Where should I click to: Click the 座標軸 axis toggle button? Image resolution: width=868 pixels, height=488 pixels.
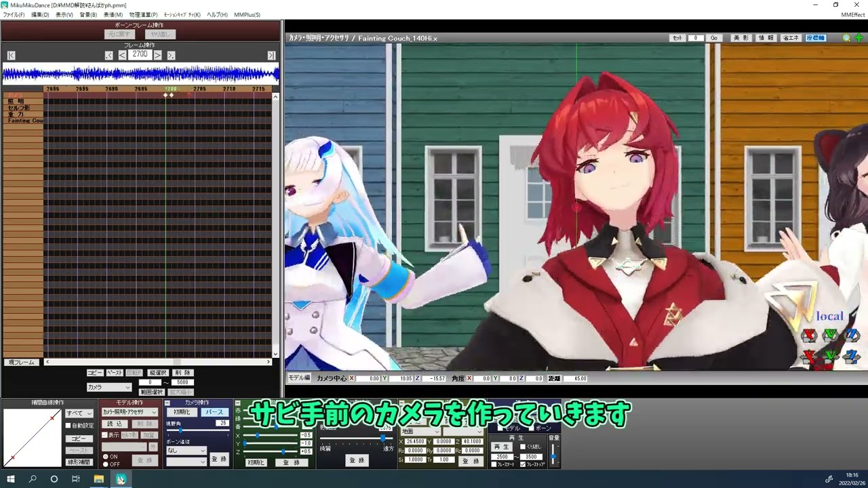pyautogui.click(x=815, y=38)
